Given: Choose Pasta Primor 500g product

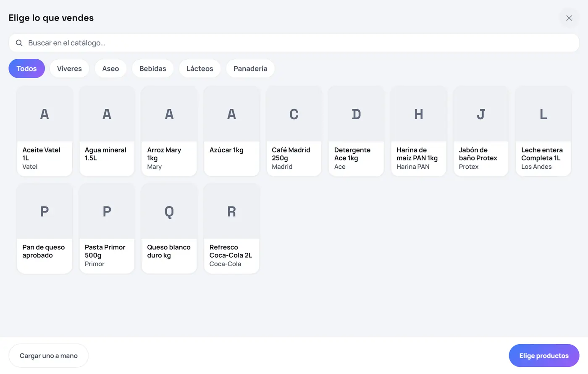Looking at the screenshot, I should [107, 229].
